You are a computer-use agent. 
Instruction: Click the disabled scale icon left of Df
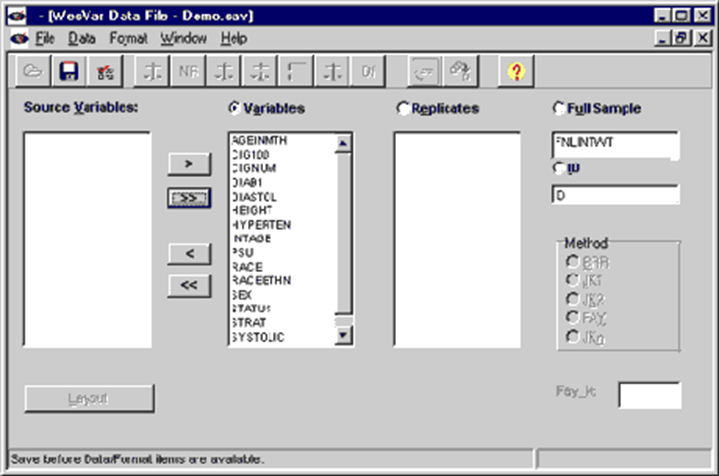[x=332, y=71]
